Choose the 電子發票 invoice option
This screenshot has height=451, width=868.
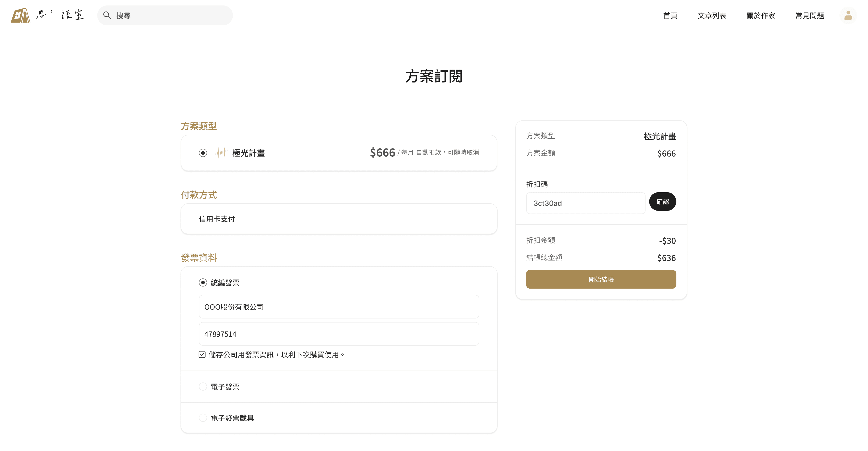point(203,387)
